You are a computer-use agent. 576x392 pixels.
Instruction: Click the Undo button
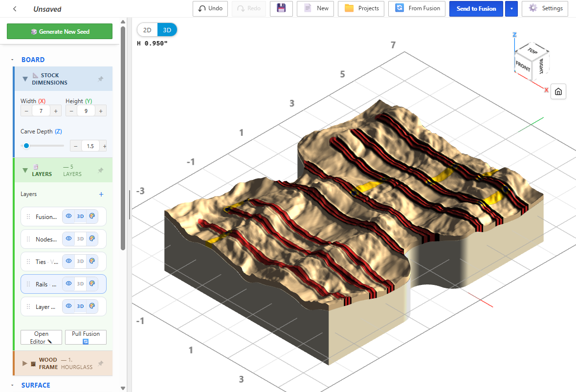click(x=210, y=8)
